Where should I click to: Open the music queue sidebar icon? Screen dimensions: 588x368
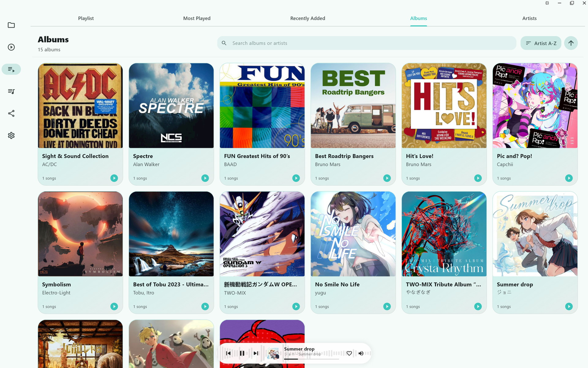[x=11, y=91]
